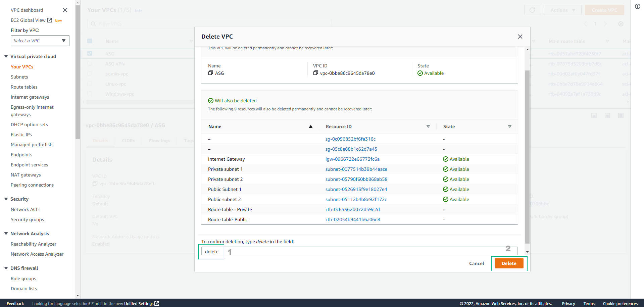Screen dimensions: 644x307
Task: Go to the next page arrow in VPC list
Action: tap(605, 24)
